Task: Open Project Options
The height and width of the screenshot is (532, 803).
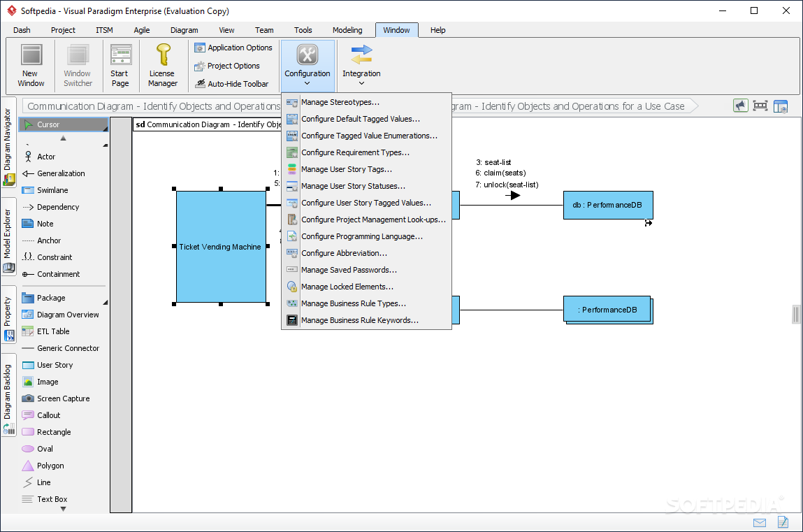Action: point(227,66)
